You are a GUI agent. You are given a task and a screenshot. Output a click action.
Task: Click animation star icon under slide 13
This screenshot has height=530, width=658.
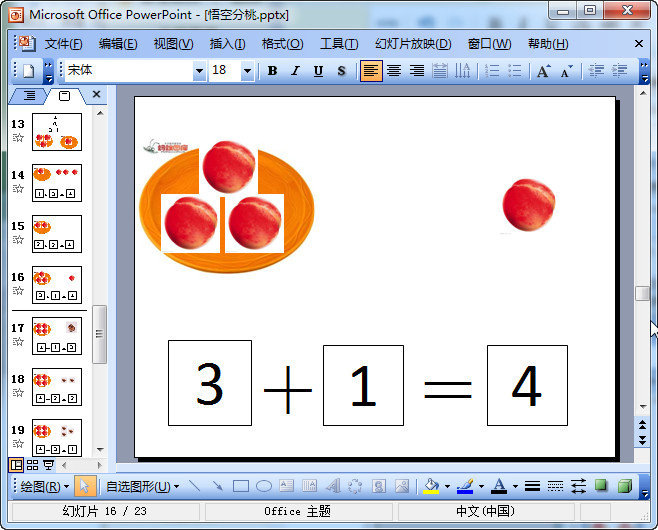18,138
